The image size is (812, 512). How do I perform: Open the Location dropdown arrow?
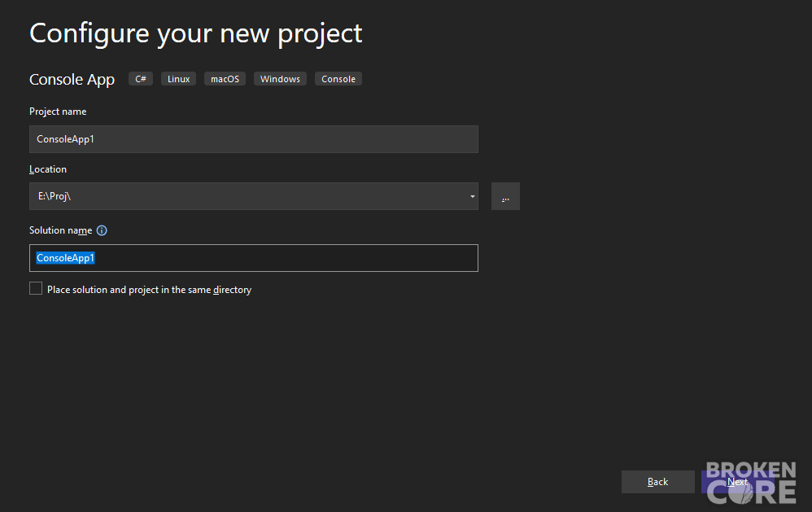pos(472,196)
